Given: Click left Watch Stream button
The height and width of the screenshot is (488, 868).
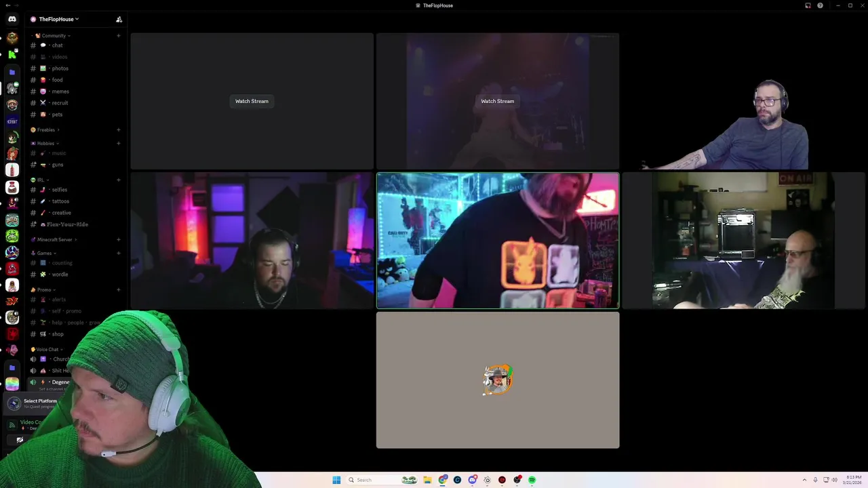Looking at the screenshot, I should 252,101.
